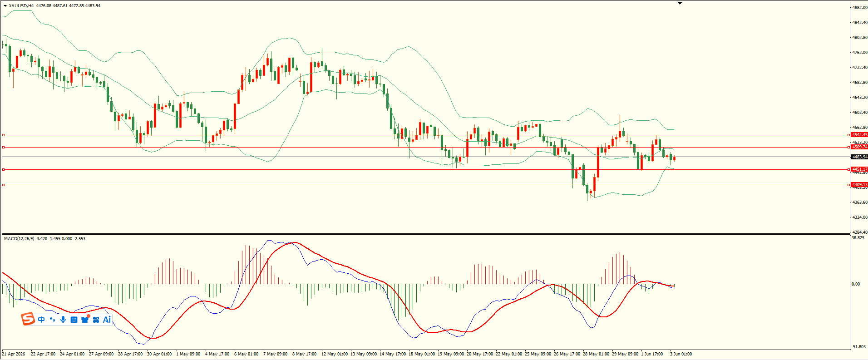Open the Sogou soft keyboard icon
Image resolution: width=868 pixels, height=360 pixels.
(x=74, y=320)
